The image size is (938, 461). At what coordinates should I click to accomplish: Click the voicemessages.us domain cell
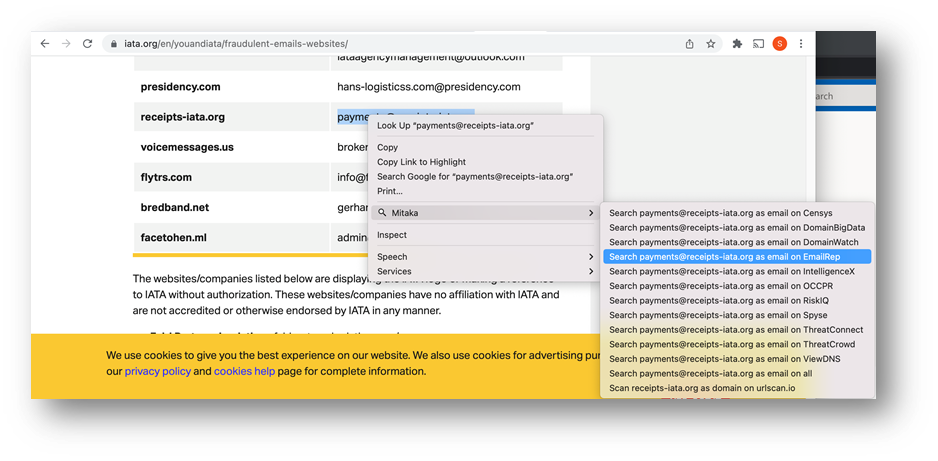pos(232,147)
